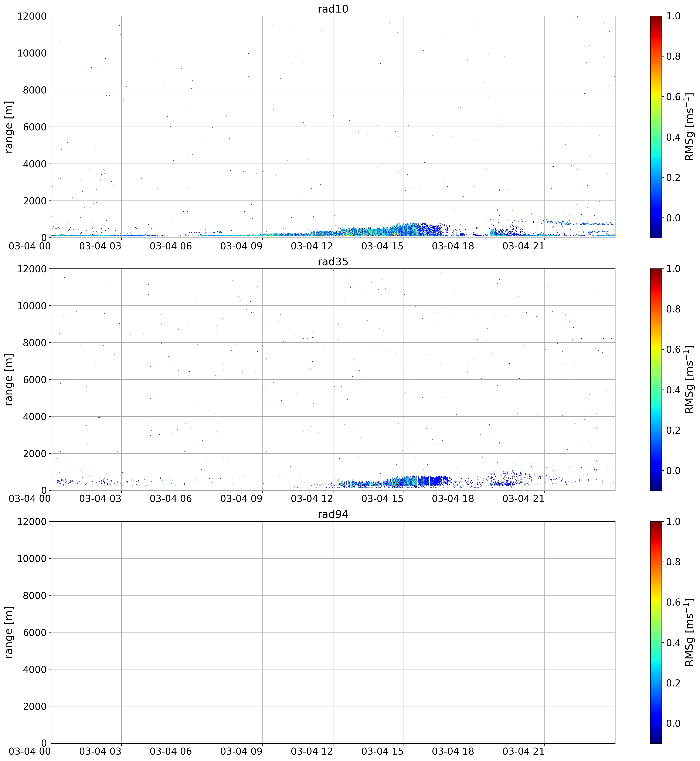Click the RMSg colorbar label beside rad94
The width and height of the screenshot is (700, 761).
pyautogui.click(x=689, y=632)
